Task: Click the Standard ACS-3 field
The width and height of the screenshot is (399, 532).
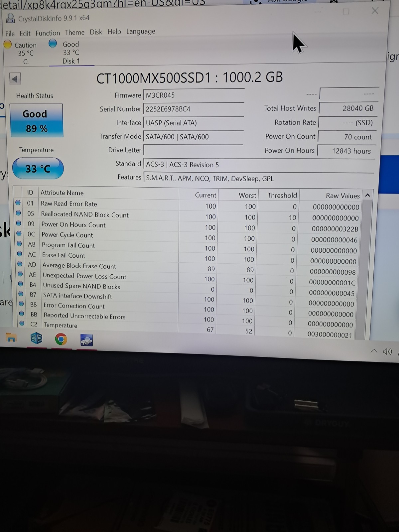Action: (259, 165)
